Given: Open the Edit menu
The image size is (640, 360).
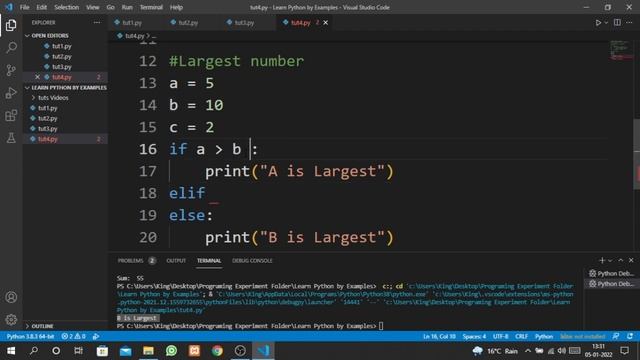Looking at the screenshot, I should (x=41, y=7).
